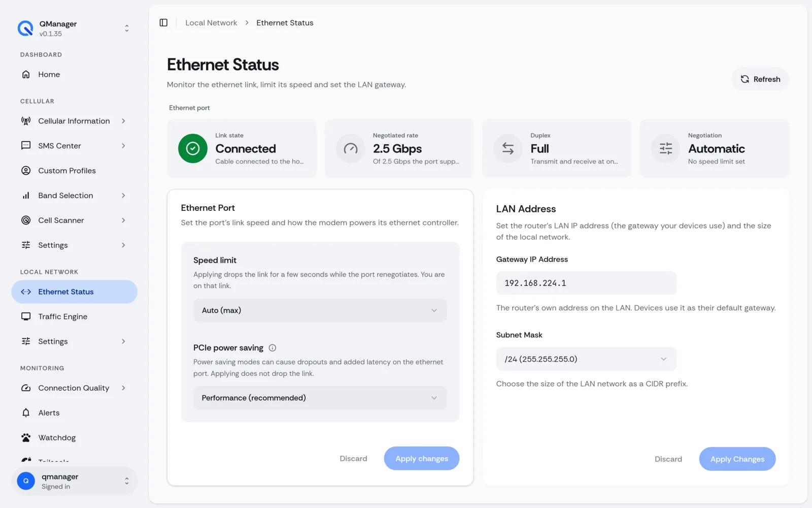Screen dimensions: 812x508
Task: Click the QManager logo icon
Action: pos(25,28)
